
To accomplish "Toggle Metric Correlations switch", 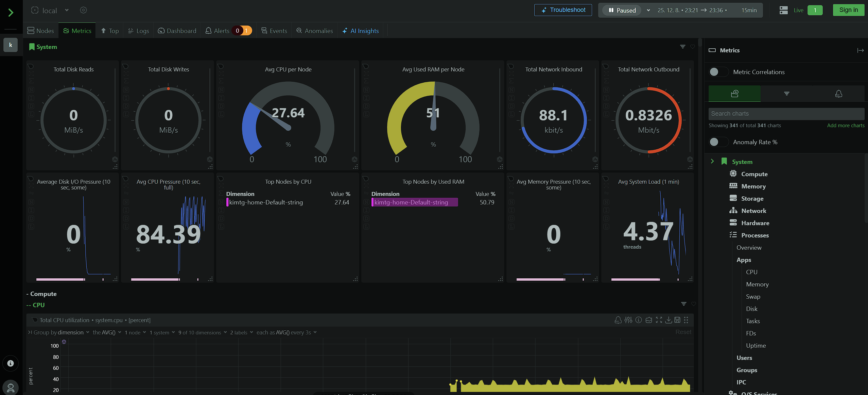I will (718, 72).
